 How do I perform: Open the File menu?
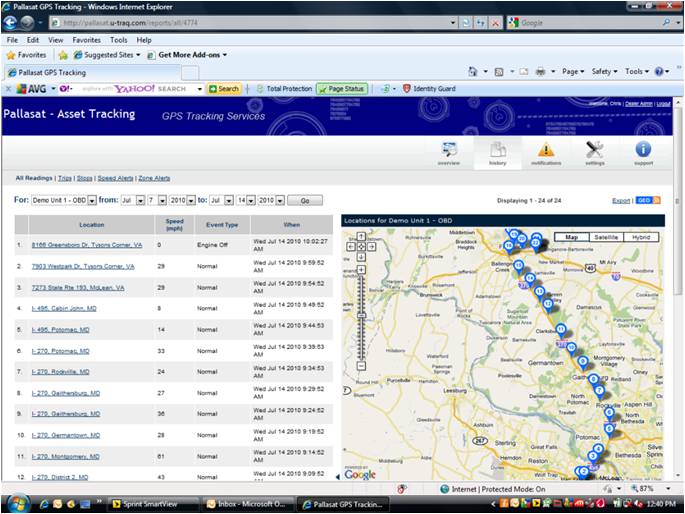point(12,40)
